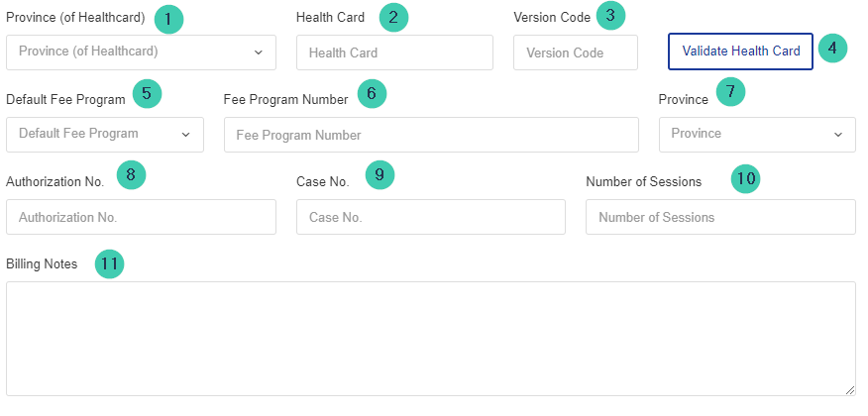Image resolution: width=868 pixels, height=416 pixels.
Task: Click the Billing Notes resize handle corner
Action: coord(850,390)
